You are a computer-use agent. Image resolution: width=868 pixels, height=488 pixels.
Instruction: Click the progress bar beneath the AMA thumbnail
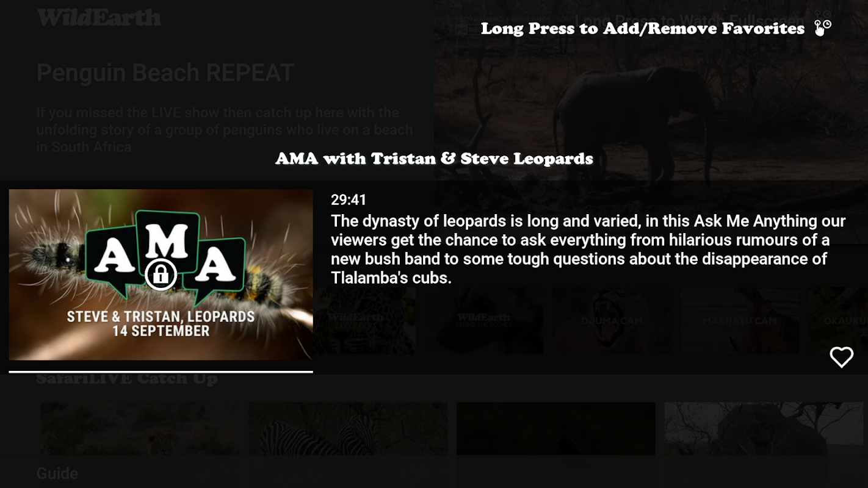(x=161, y=371)
